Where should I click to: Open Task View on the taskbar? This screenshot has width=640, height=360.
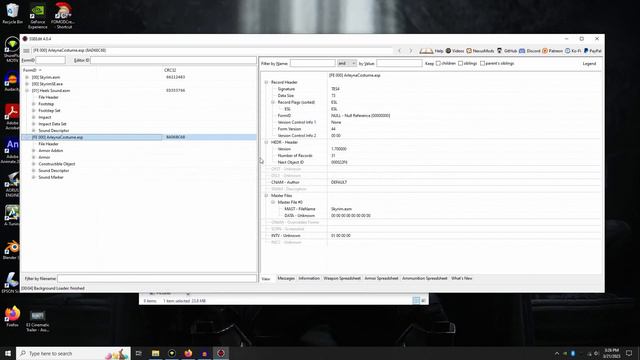[x=138, y=353]
